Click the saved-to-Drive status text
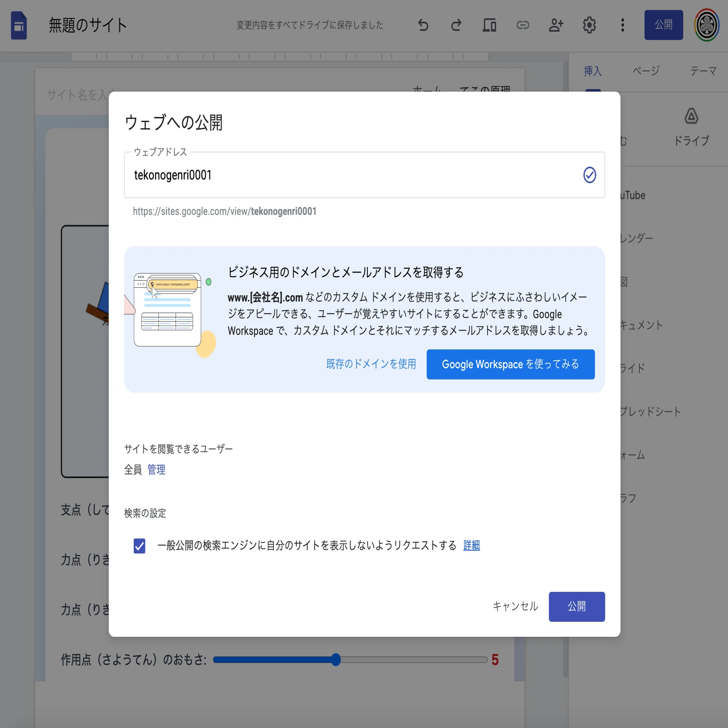728x728 pixels. click(x=310, y=25)
